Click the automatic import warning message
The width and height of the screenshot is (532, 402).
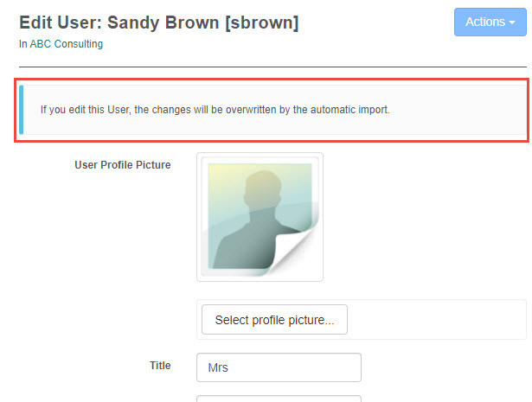(x=215, y=110)
